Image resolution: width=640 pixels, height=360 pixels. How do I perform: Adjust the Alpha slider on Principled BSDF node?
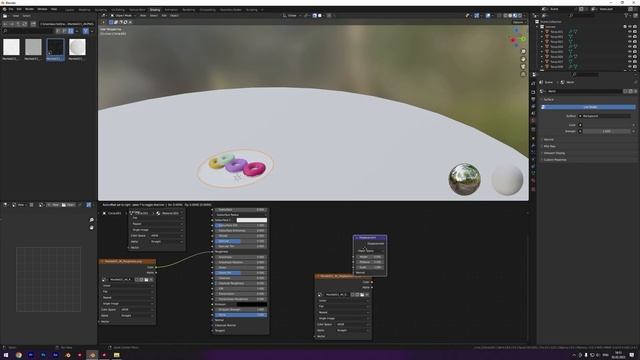(x=241, y=315)
